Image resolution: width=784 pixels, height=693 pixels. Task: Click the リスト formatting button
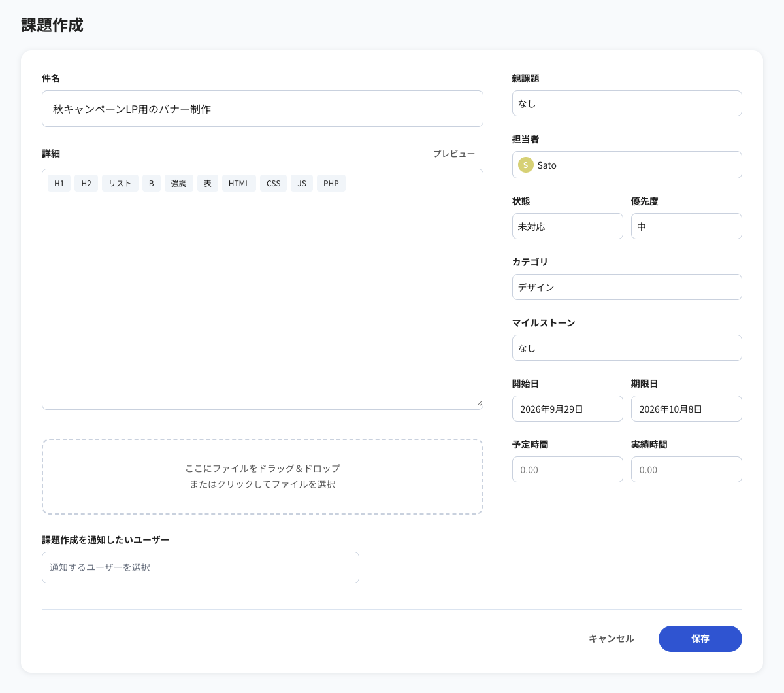click(120, 183)
